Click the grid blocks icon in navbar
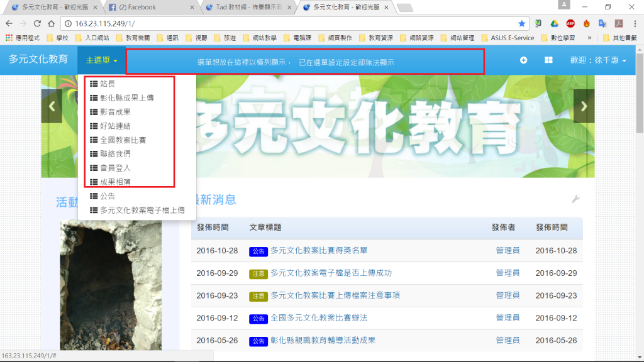The width and height of the screenshot is (644, 362). pyautogui.click(x=548, y=60)
